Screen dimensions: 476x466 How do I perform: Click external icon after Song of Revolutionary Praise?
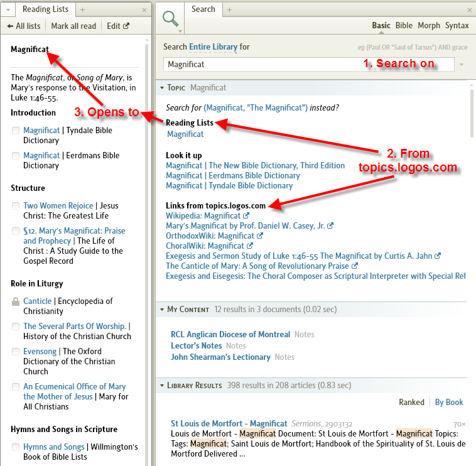(x=355, y=266)
